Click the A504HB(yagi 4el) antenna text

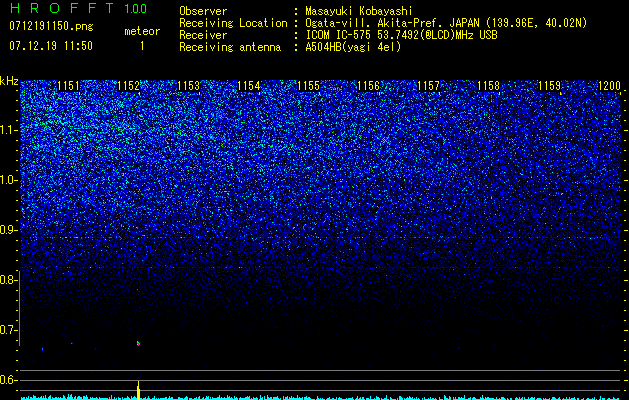click(353, 47)
